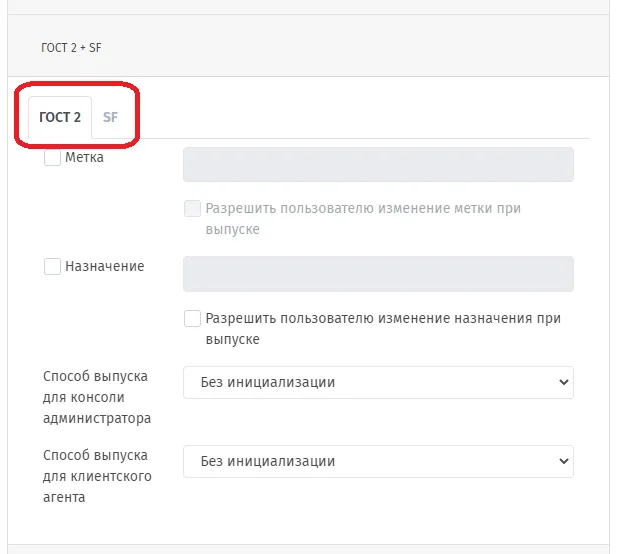Tick the greyed-out allow метки change checkbox
Screen dimensions: 626x554
pyautogui.click(x=192, y=209)
